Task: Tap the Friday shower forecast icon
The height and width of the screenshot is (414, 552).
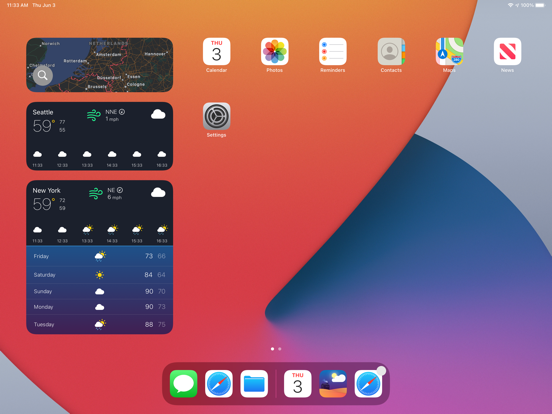Action: [100, 256]
